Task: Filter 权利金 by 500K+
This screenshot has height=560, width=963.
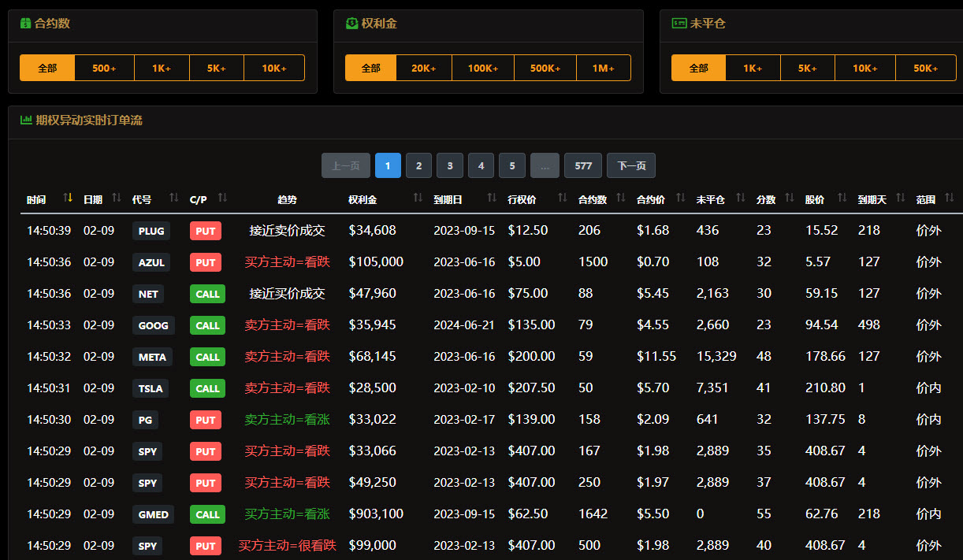Action: pyautogui.click(x=545, y=68)
